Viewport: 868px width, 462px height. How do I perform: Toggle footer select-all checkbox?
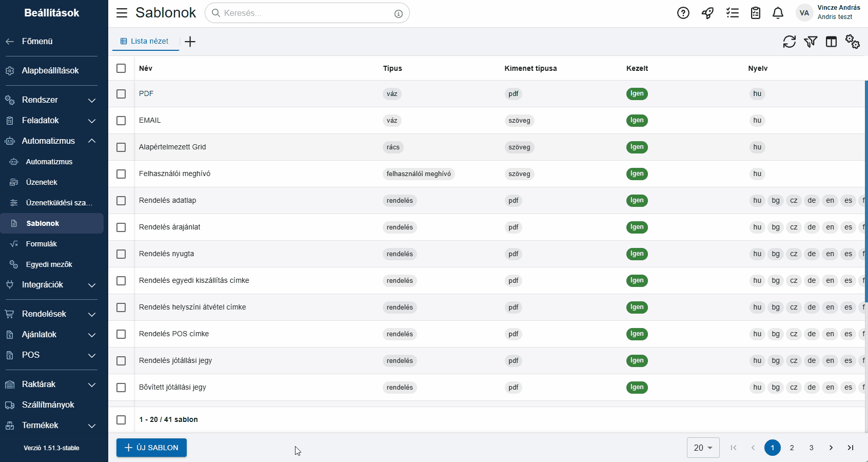point(121,420)
